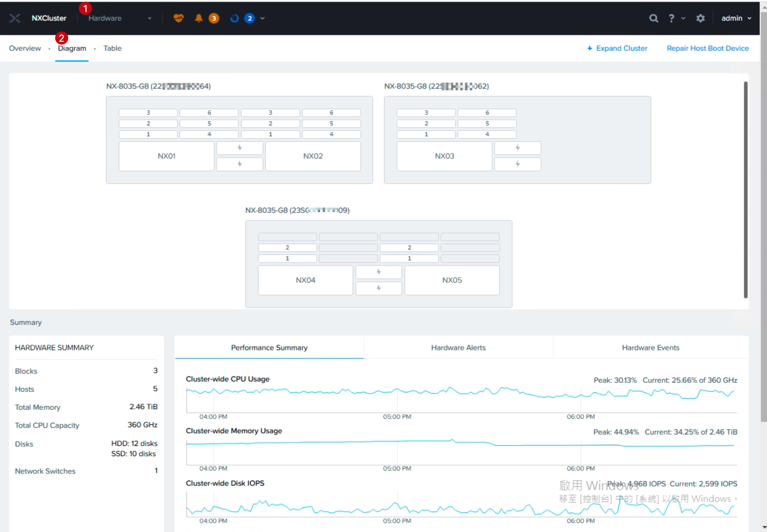Click the help question mark icon

[671, 18]
